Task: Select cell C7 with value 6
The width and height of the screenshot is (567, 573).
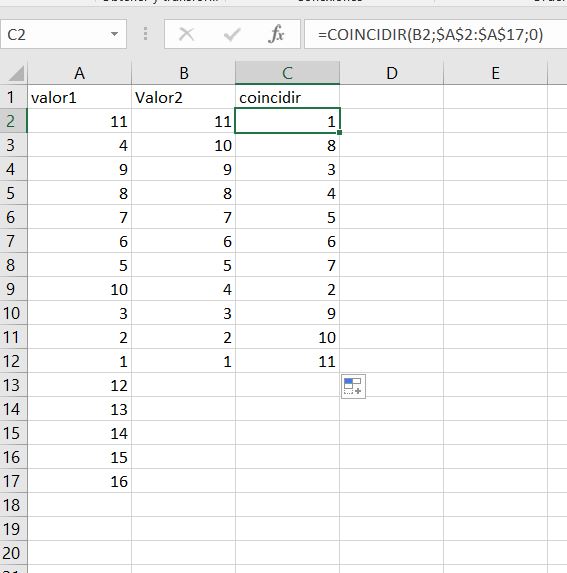Action: pyautogui.click(x=288, y=241)
